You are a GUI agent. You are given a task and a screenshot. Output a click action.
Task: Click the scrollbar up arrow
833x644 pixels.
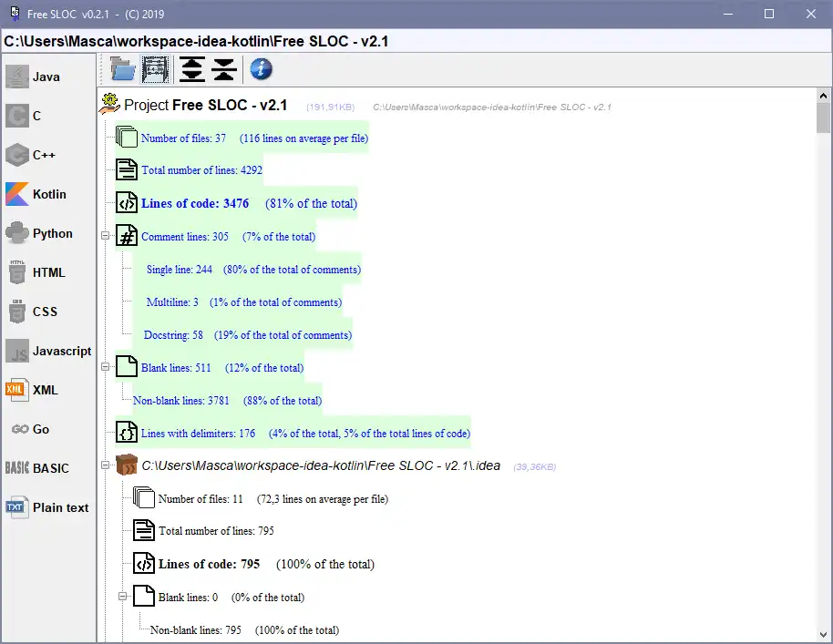point(824,96)
